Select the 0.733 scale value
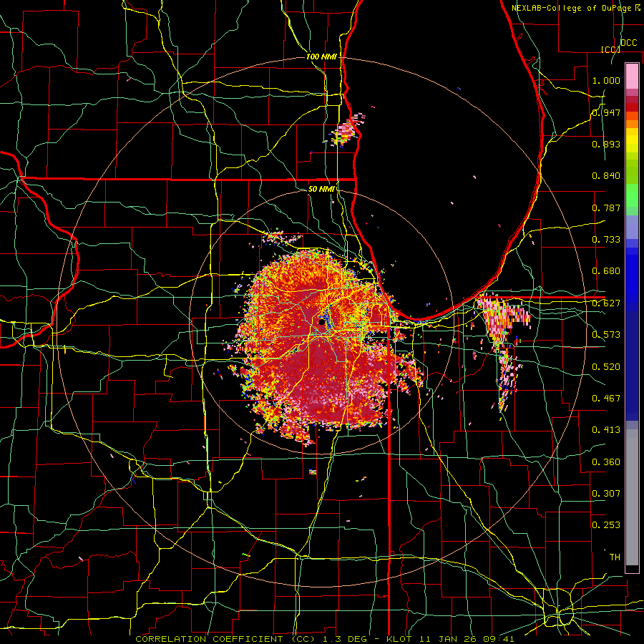 [x=606, y=240]
